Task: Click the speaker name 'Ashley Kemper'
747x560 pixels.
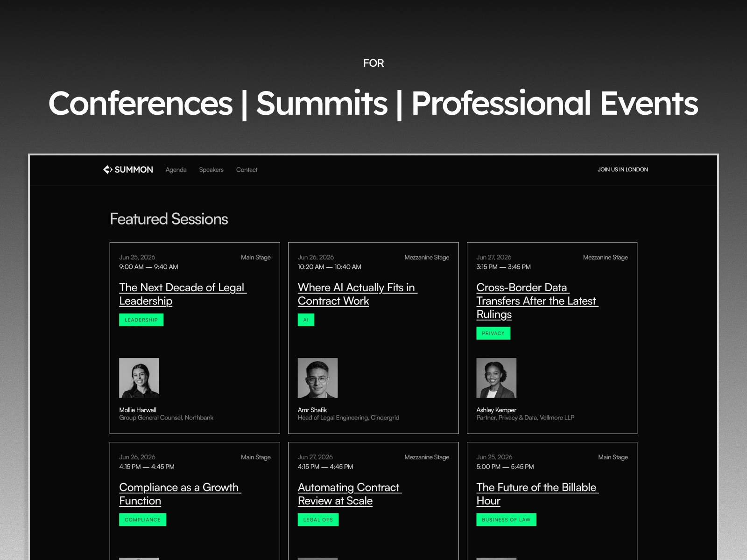Action: tap(496, 410)
